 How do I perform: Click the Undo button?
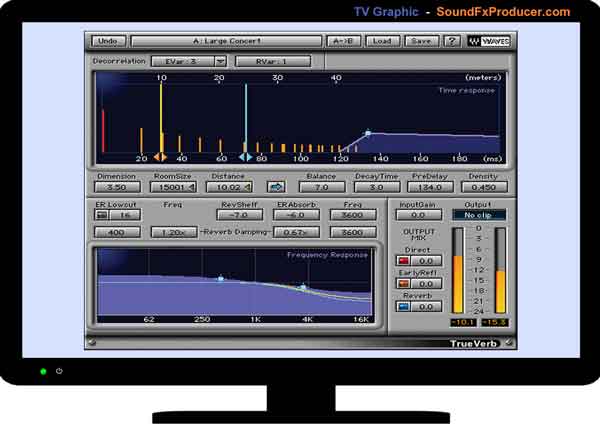108,41
